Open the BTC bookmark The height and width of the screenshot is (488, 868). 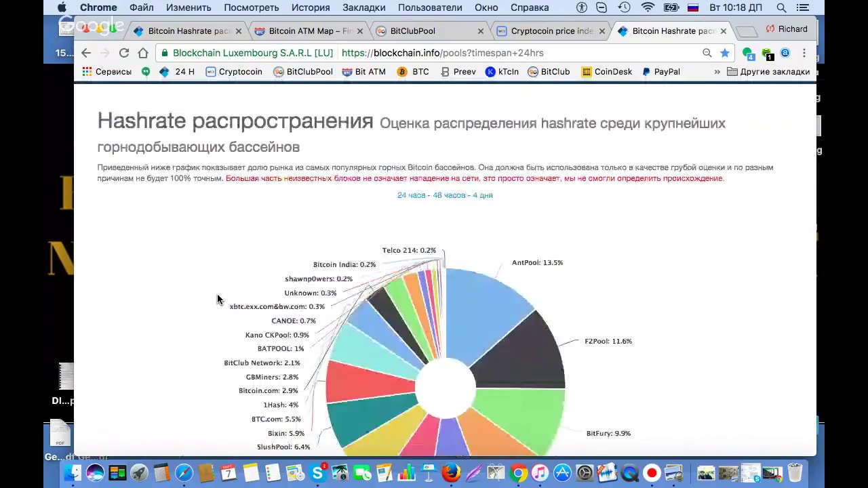(413, 72)
